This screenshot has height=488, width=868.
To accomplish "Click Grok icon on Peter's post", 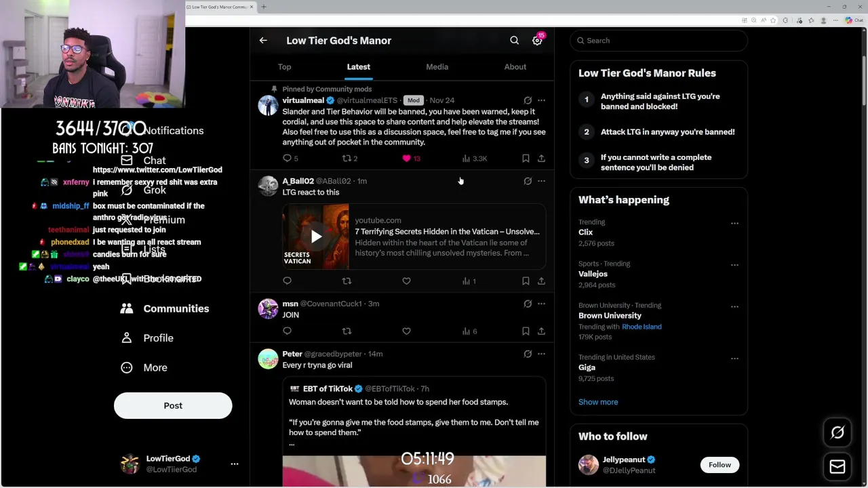I will [528, 354].
